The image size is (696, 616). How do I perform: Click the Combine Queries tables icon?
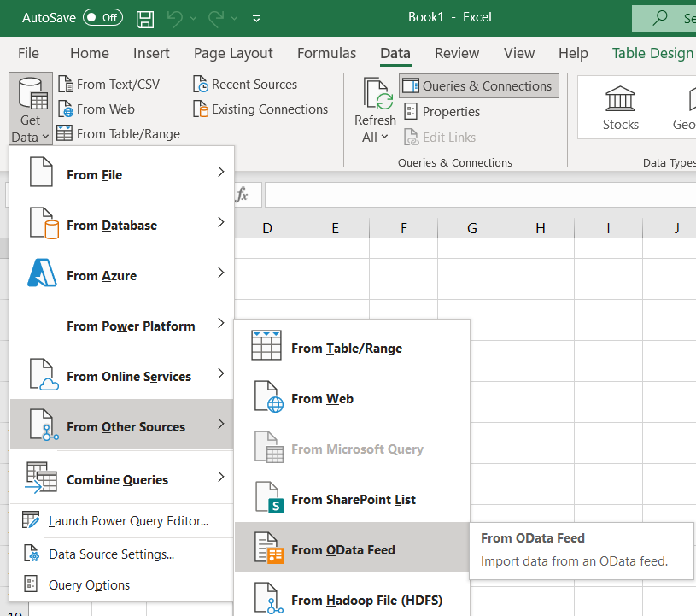(x=41, y=477)
